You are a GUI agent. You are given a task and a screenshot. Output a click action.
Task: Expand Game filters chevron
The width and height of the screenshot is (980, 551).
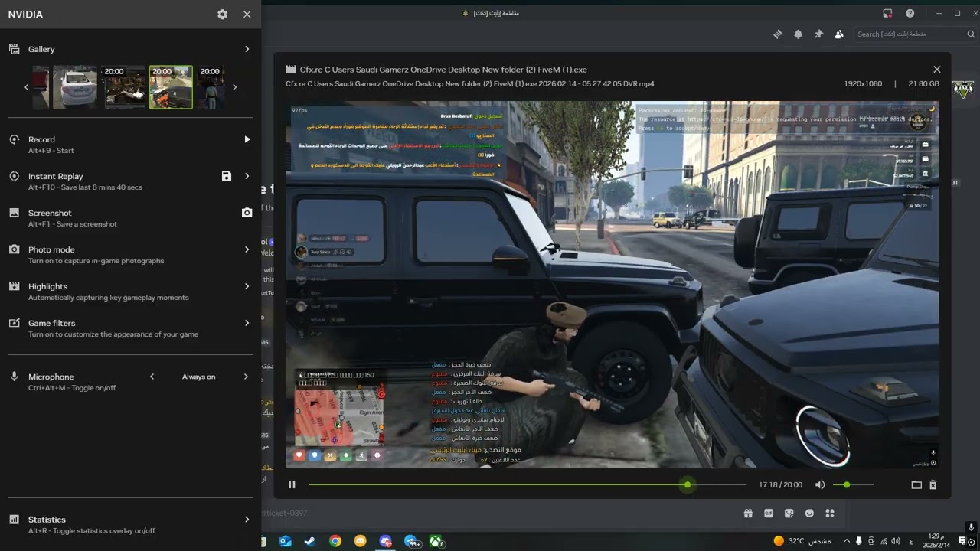[247, 323]
